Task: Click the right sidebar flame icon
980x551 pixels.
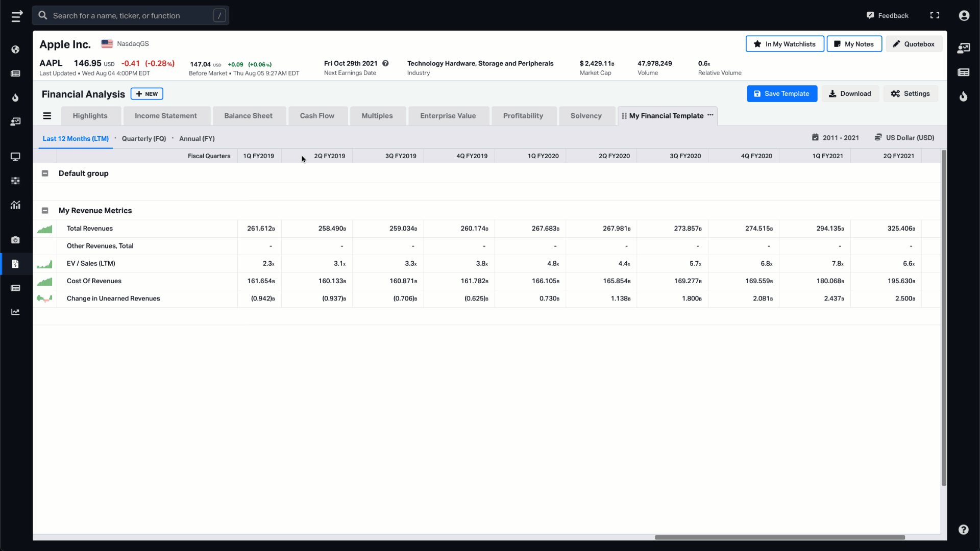Action: click(963, 96)
